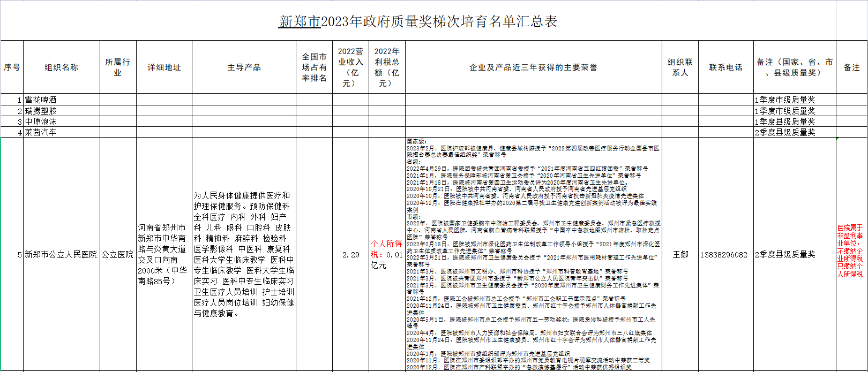The width and height of the screenshot is (868, 372).
Task: Select serial number 3 next to 中原泡沫
Action: pyautogui.click(x=12, y=122)
